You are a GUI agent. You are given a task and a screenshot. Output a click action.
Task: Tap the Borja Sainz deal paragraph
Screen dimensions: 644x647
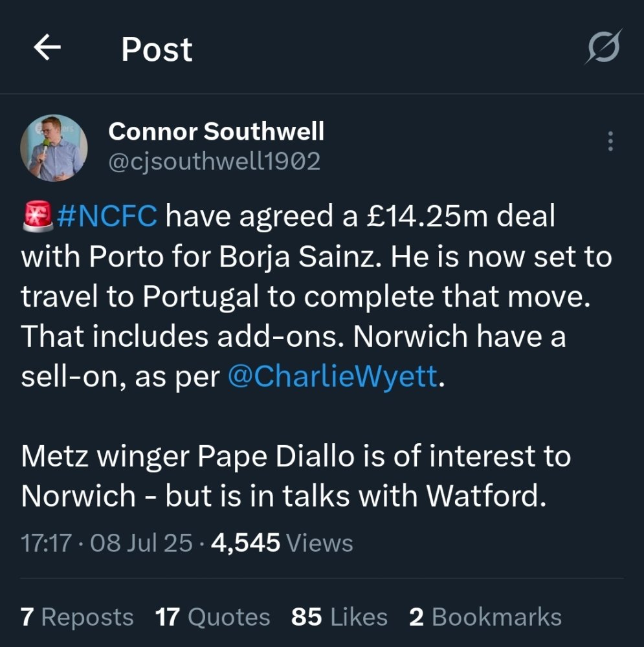[x=311, y=297]
